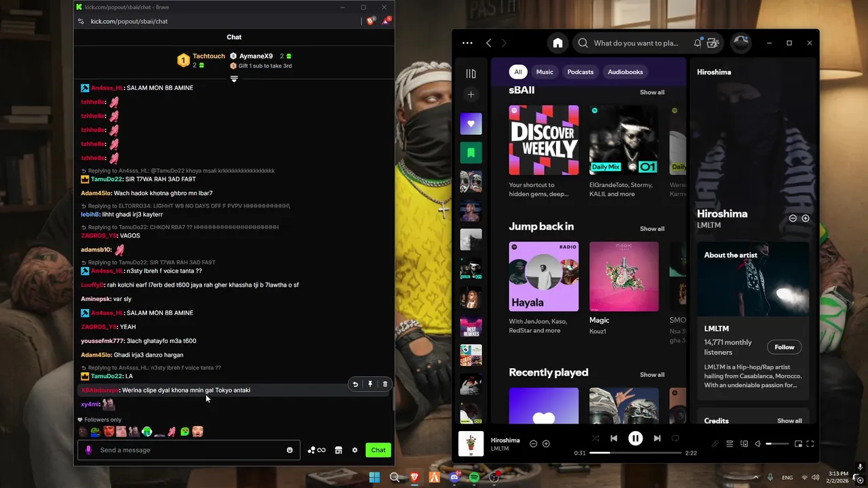Reply to the X9Abdouvpv chat message
This screenshot has height=488, width=868.
click(x=355, y=384)
